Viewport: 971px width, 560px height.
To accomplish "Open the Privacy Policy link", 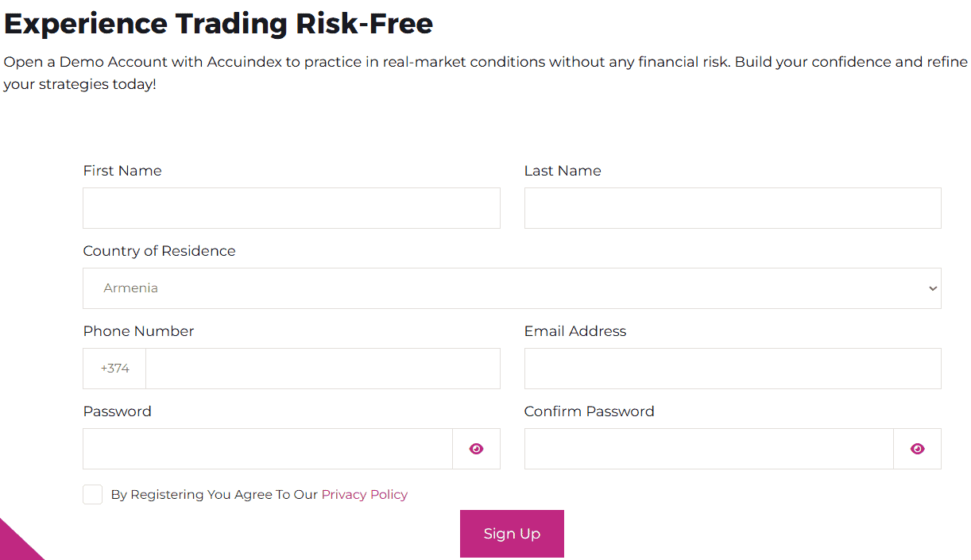I will pos(364,494).
